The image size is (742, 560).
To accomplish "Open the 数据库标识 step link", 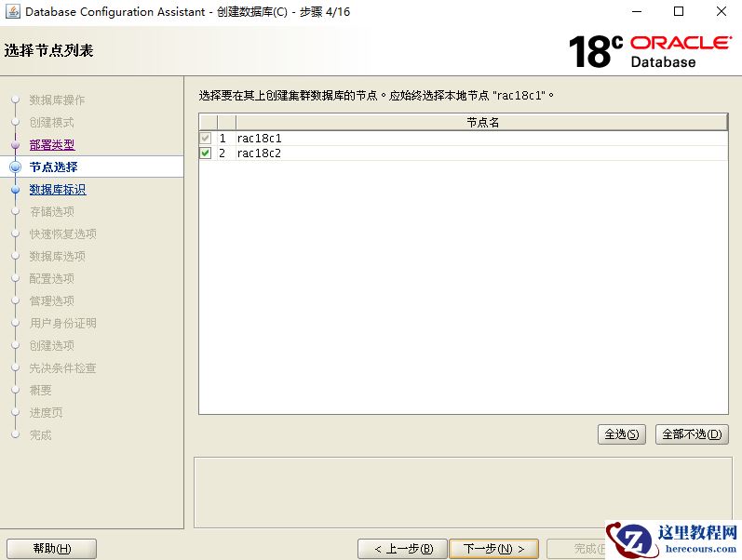I will (58, 189).
